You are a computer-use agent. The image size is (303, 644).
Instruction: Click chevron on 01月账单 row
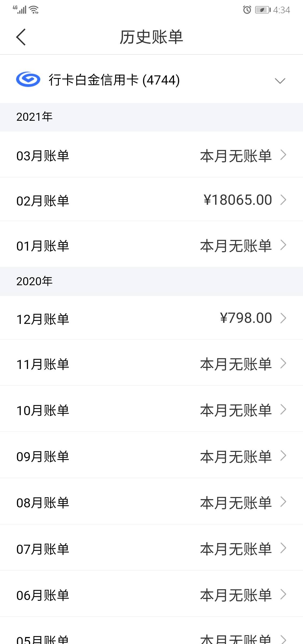[283, 245]
